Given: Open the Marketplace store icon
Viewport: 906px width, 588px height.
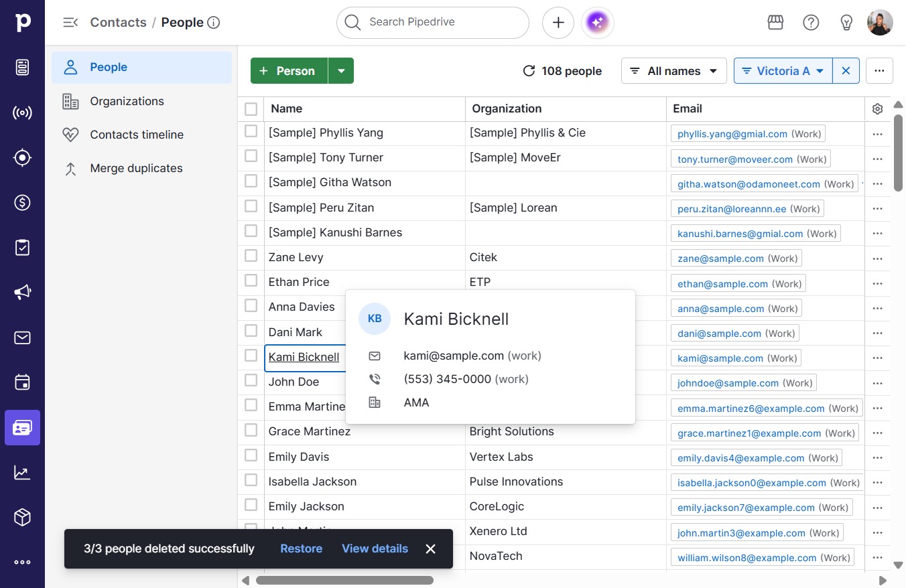Looking at the screenshot, I should (x=775, y=23).
